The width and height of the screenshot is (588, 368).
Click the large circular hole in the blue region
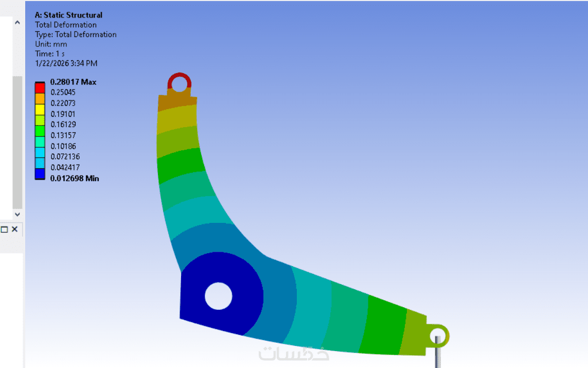[219, 296]
